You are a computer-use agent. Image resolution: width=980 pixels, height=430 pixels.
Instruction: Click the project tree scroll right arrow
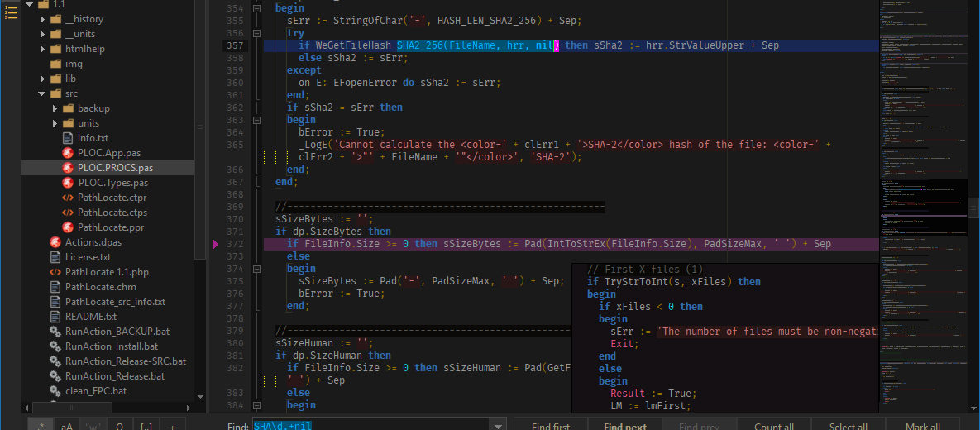(x=189, y=408)
